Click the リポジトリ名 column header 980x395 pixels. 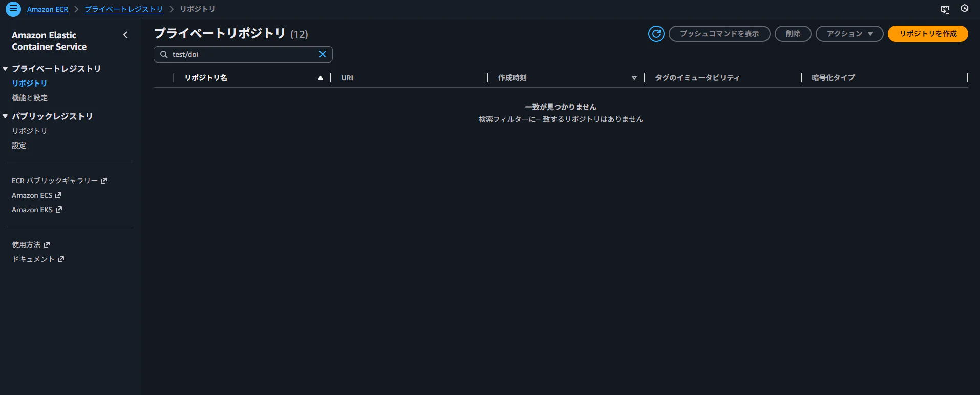click(x=206, y=78)
